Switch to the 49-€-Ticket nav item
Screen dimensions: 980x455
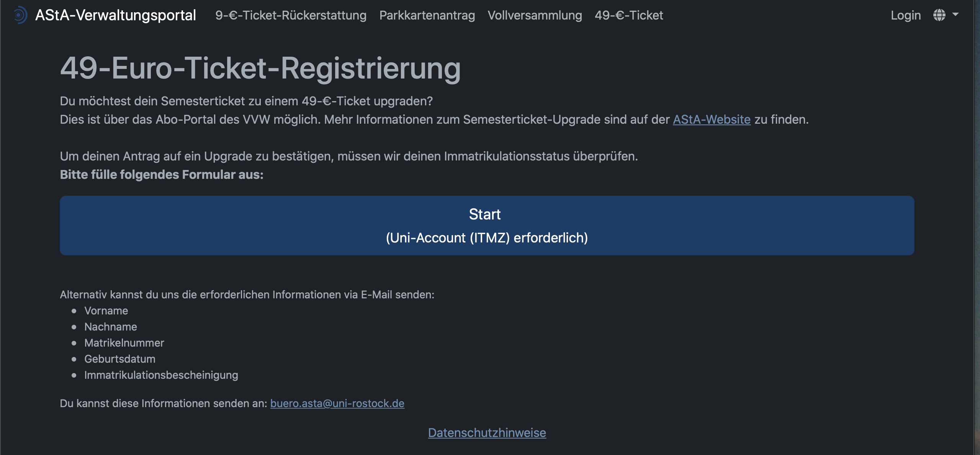pyautogui.click(x=629, y=15)
